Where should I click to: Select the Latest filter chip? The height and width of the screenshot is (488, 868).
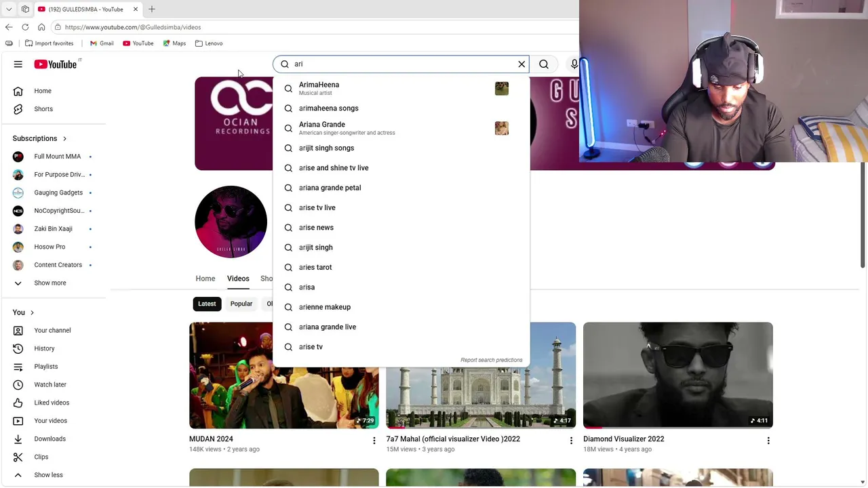207,304
